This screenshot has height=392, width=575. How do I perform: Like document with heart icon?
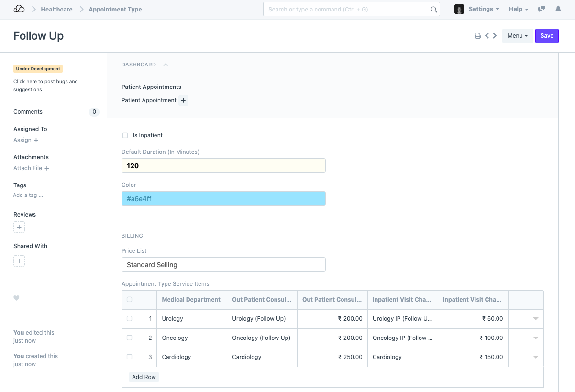pos(16,298)
